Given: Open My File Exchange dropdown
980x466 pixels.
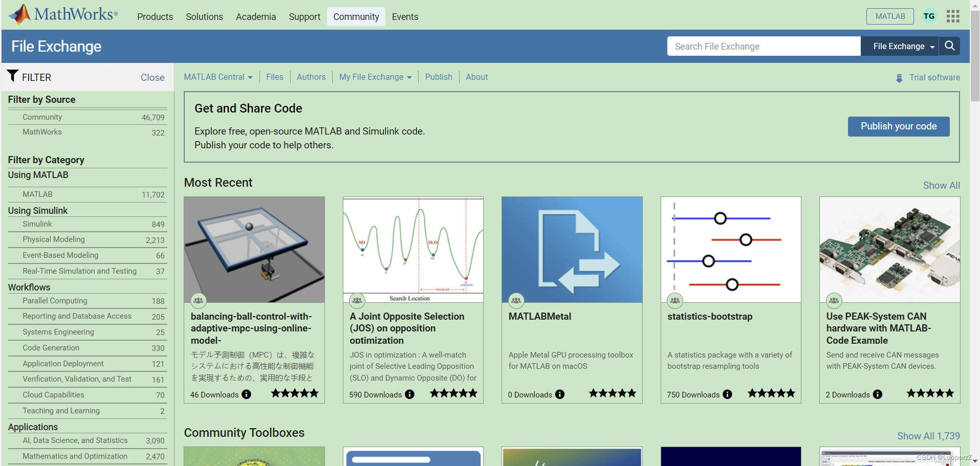Looking at the screenshot, I should click(376, 77).
